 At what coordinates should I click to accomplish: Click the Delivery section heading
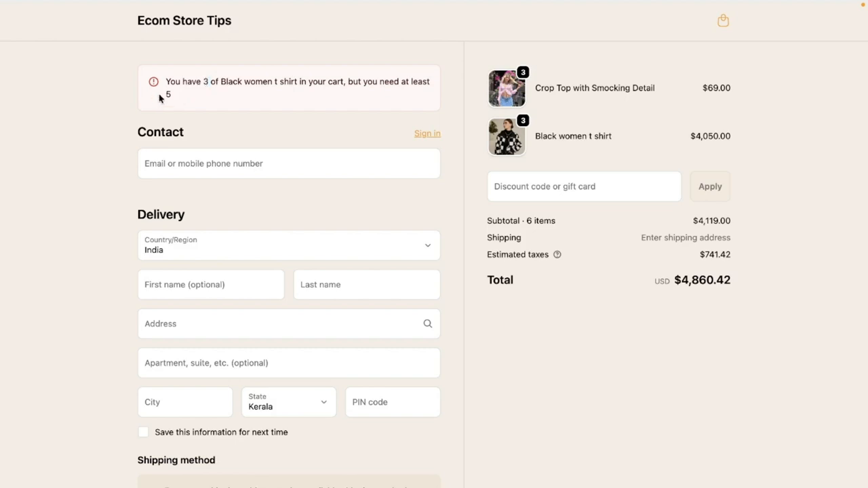click(x=161, y=214)
